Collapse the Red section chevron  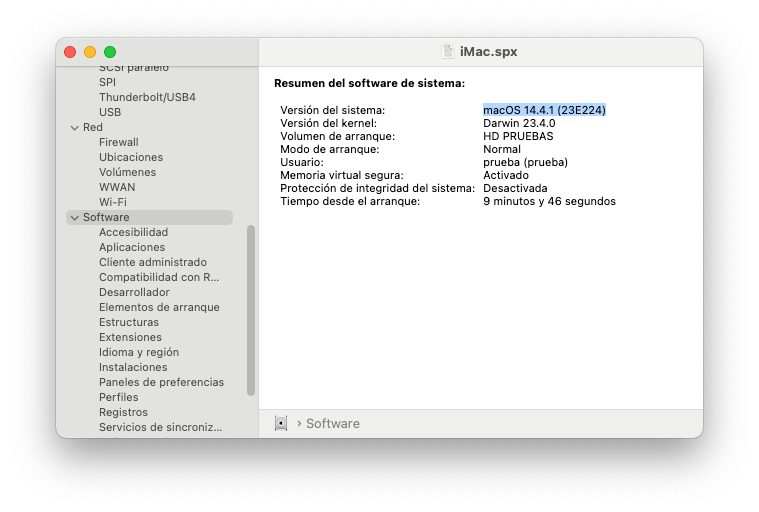click(x=75, y=128)
